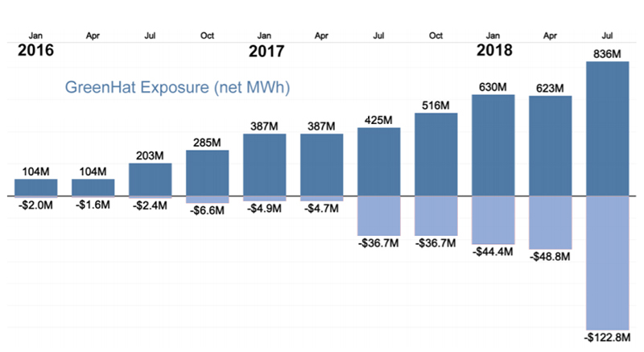Click the 836M dark blue bar

coord(607,129)
